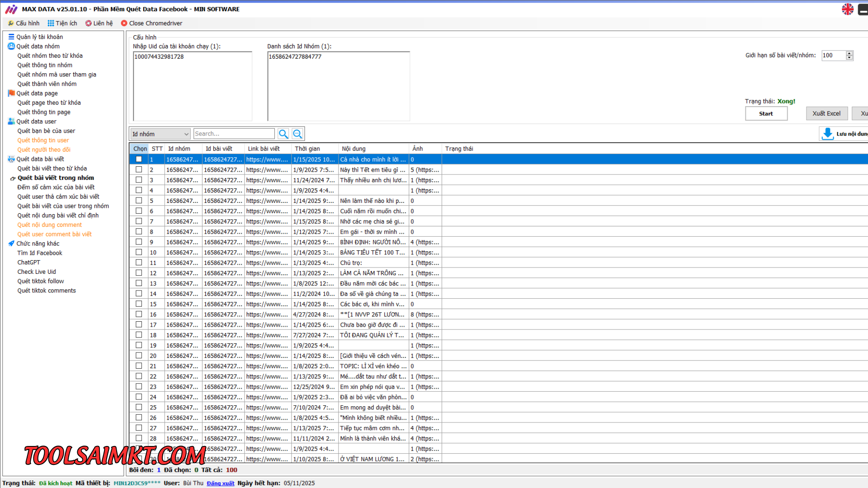Click the Liên hệ lifebuoy icon
This screenshot has height=488, width=868.
tap(89, 23)
